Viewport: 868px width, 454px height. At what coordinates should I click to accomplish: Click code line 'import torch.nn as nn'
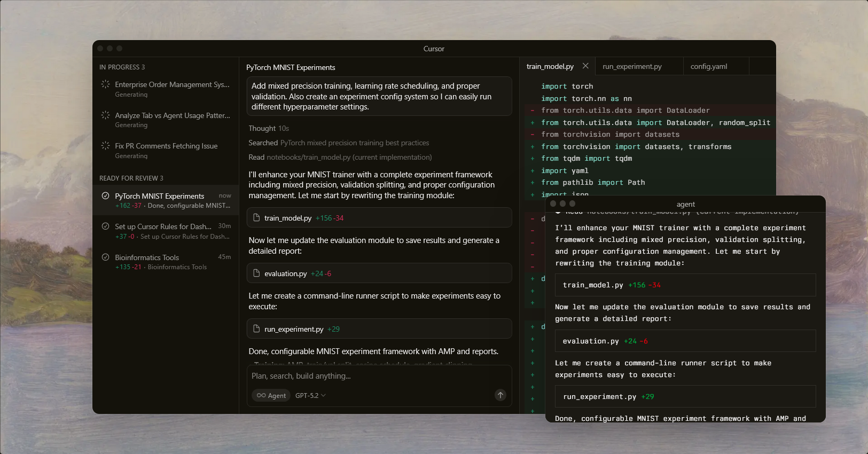point(586,98)
